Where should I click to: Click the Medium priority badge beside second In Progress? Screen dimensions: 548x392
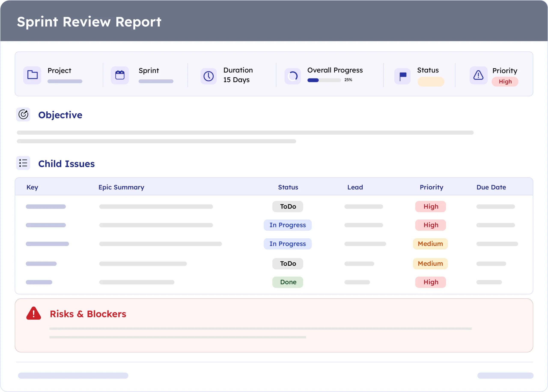430,244
